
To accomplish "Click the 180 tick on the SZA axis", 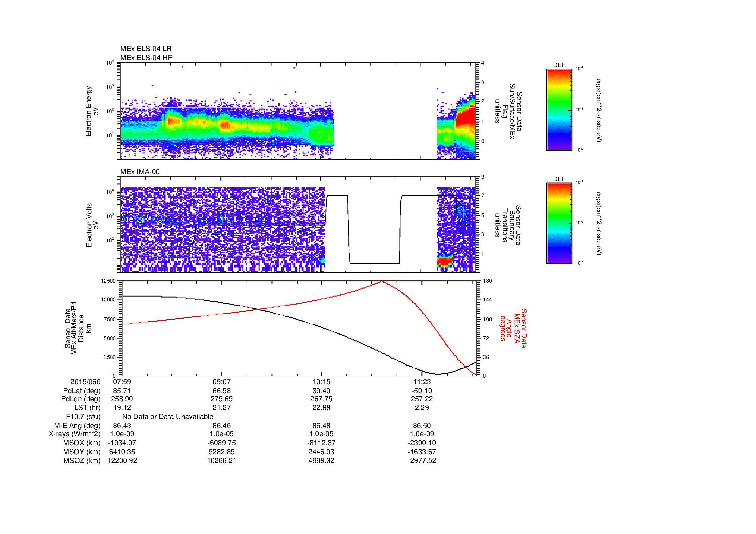I will point(487,281).
